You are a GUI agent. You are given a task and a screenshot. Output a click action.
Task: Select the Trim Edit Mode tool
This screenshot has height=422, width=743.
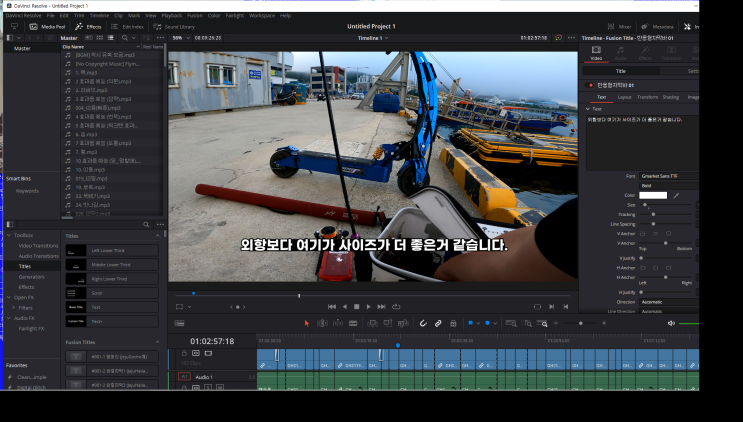(322, 323)
